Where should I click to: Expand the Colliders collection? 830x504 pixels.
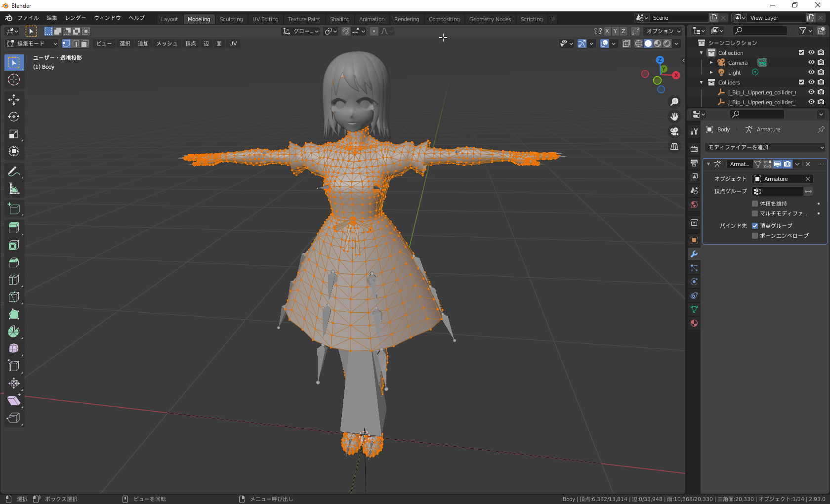pyautogui.click(x=701, y=82)
